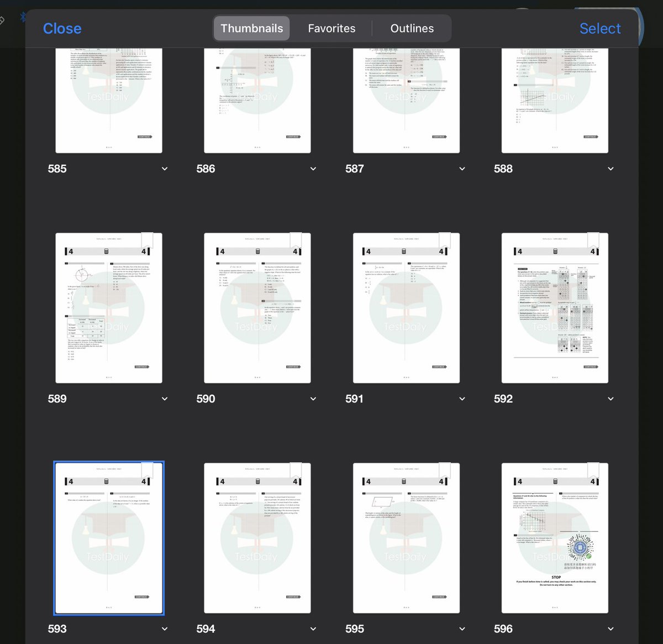Click the page number label 589

click(57, 399)
